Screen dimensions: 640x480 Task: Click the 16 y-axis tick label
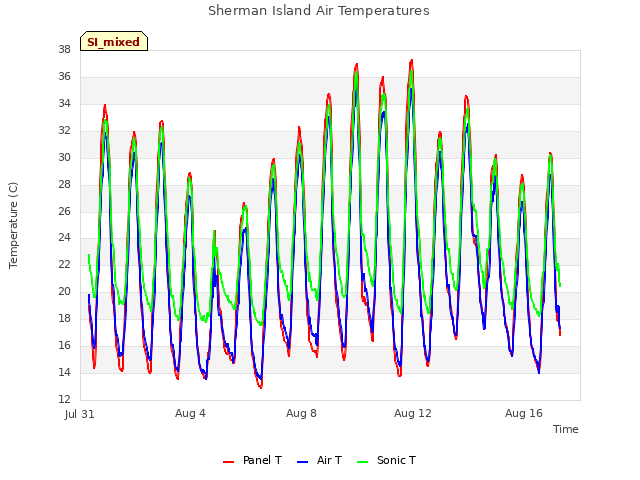pos(64,345)
